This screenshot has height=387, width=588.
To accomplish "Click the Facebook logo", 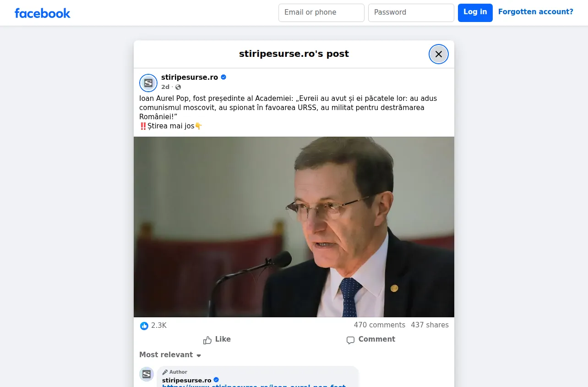I will click(43, 13).
